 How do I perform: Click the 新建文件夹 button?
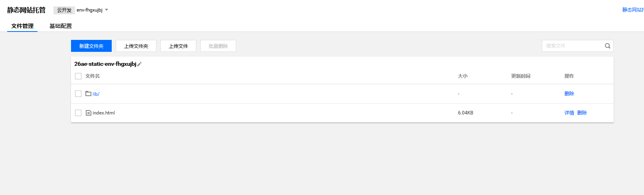coord(91,46)
